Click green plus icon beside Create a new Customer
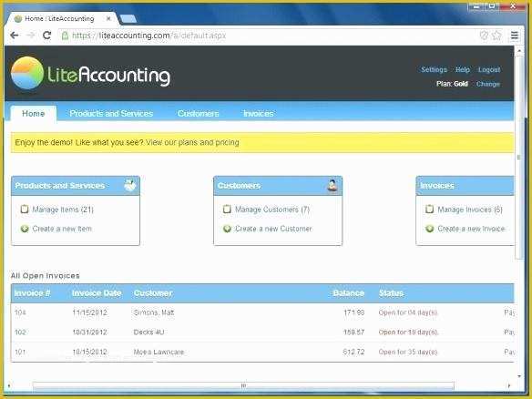 (227, 229)
